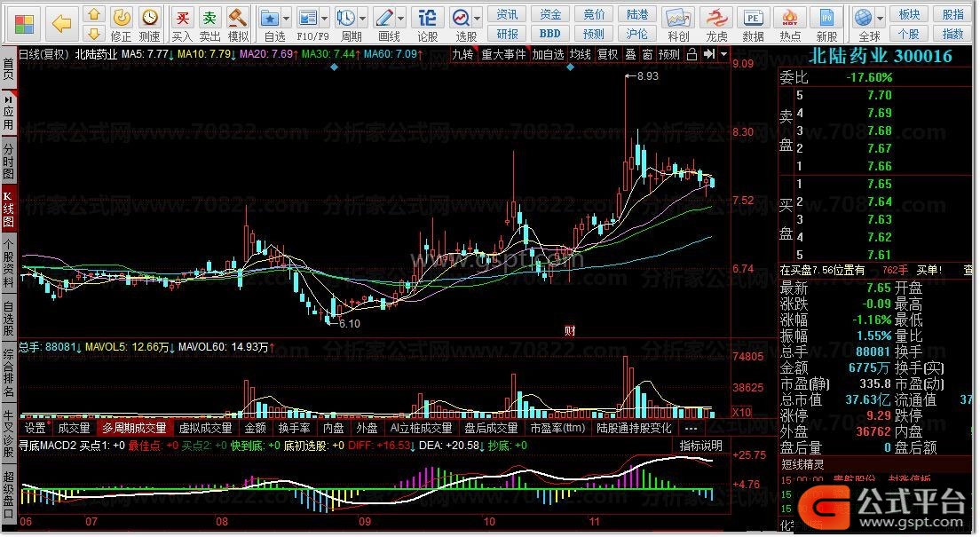The image size is (980, 537).
Task: Expand the 选股 dropdown arrow
Action: click(478, 18)
